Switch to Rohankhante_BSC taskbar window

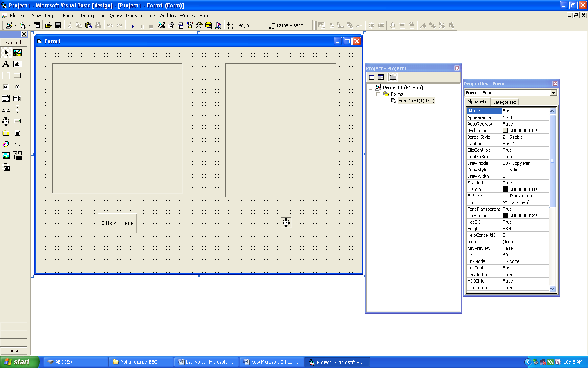click(x=141, y=362)
